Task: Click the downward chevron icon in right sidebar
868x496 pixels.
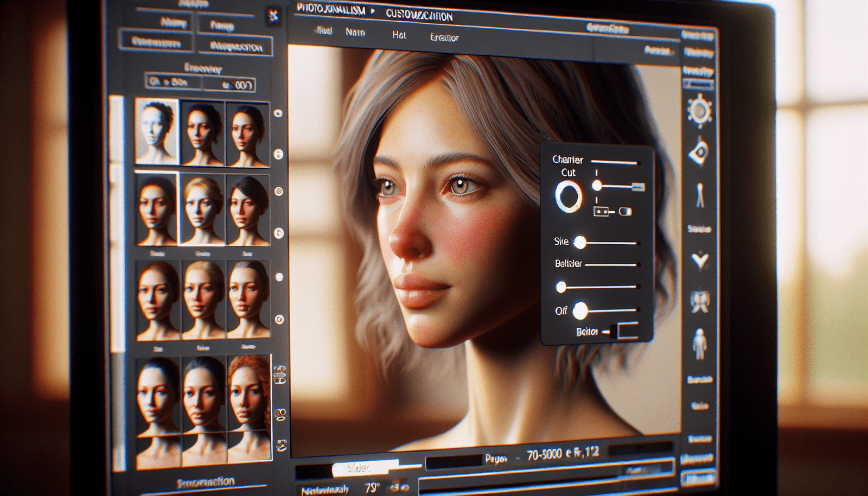Action: pos(700,261)
